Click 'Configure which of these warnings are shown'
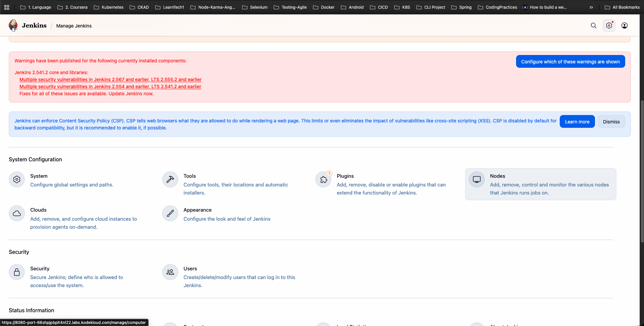This screenshot has height=326, width=644. tap(570, 61)
